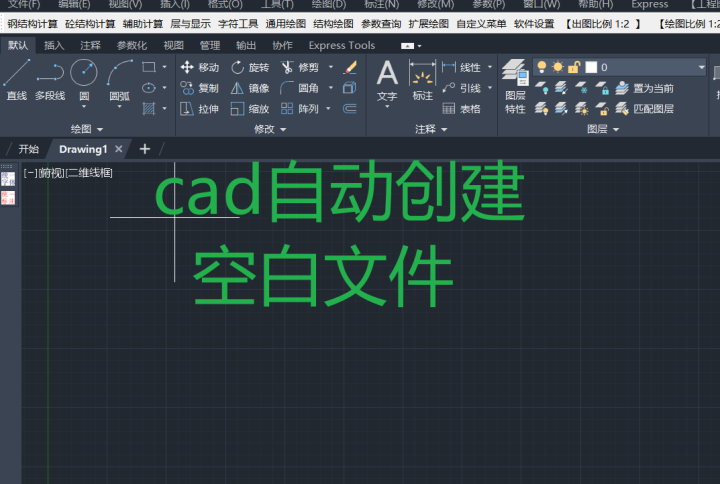Select the Ellipse draw tool icon

click(149, 88)
